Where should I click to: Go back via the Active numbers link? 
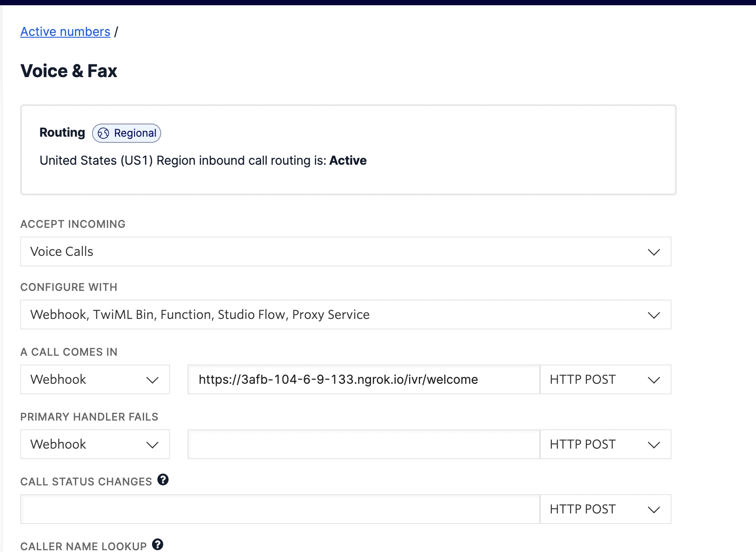click(65, 32)
